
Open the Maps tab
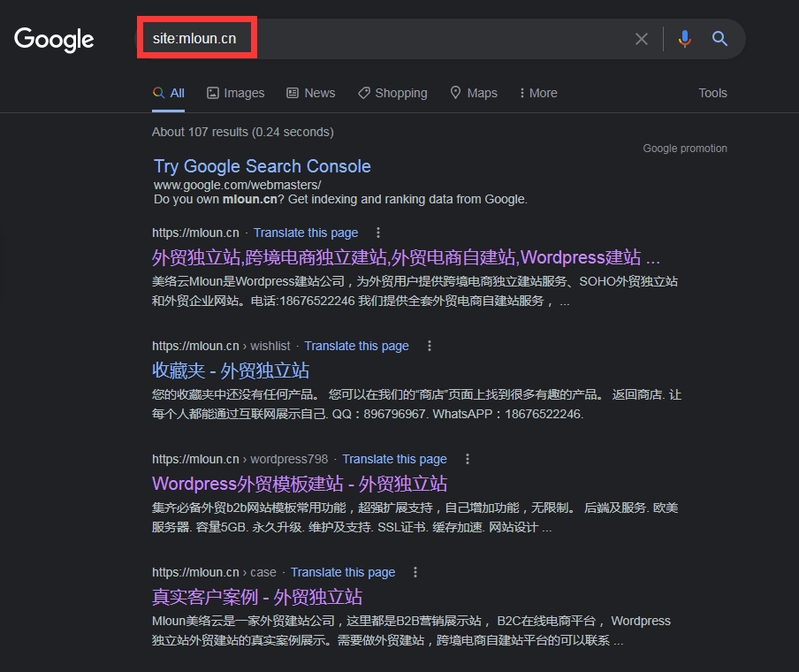pos(474,93)
